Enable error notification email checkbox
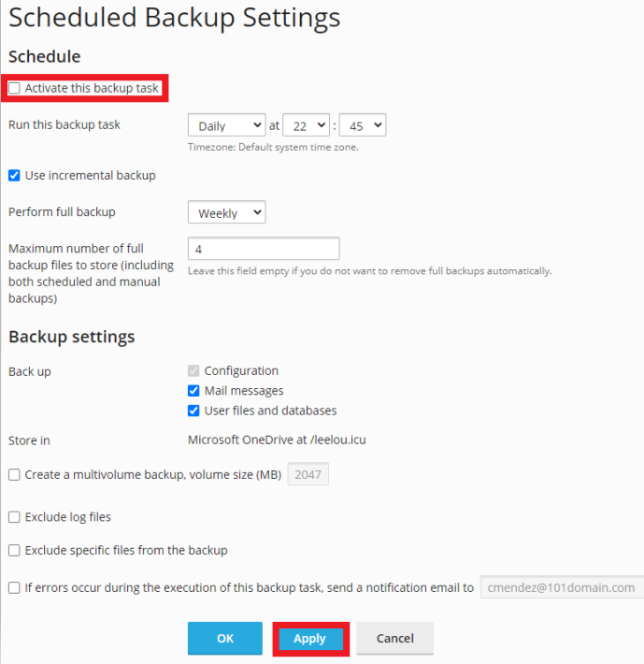Image resolution: width=644 pixels, height=664 pixels. (x=14, y=588)
